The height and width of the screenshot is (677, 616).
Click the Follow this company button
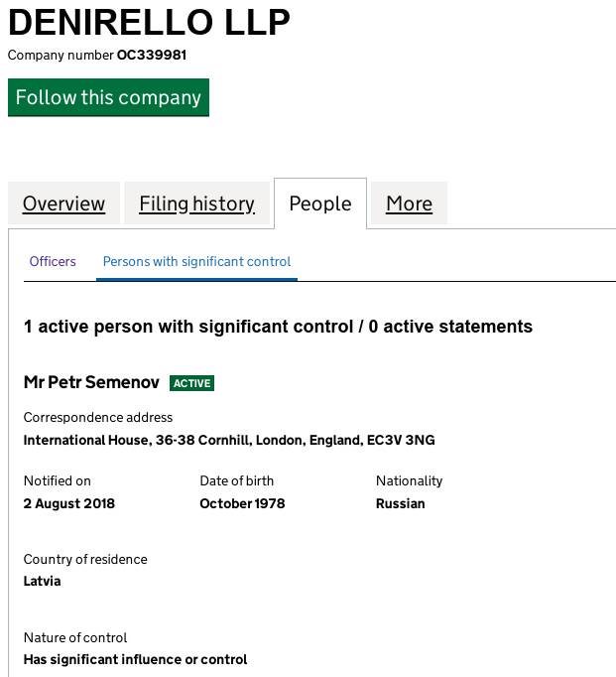(108, 97)
